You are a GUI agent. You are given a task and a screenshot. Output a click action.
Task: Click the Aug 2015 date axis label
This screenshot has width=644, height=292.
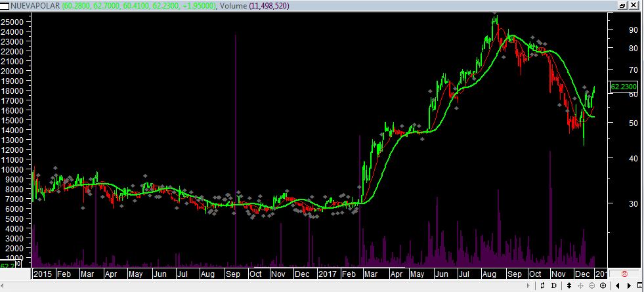point(207,274)
